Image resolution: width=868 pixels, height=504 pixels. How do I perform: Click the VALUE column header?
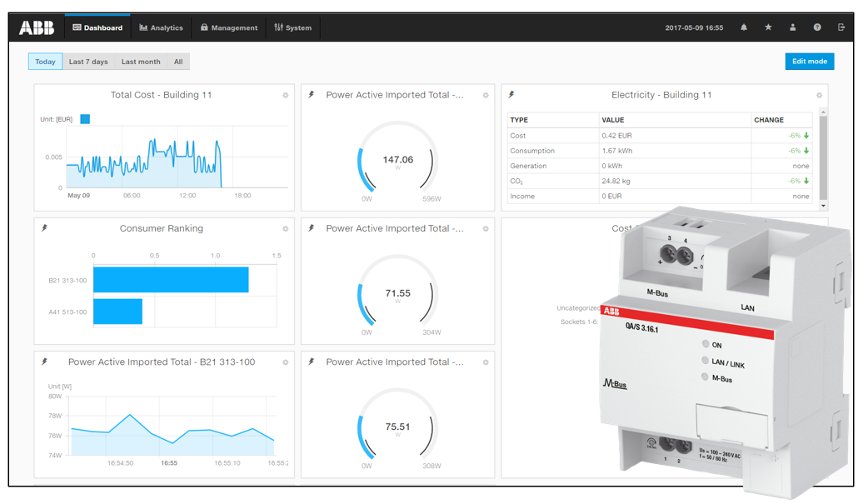[613, 120]
